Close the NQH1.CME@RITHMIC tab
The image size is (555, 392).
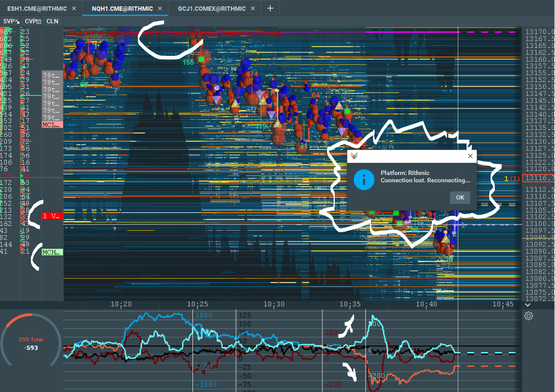pos(160,8)
